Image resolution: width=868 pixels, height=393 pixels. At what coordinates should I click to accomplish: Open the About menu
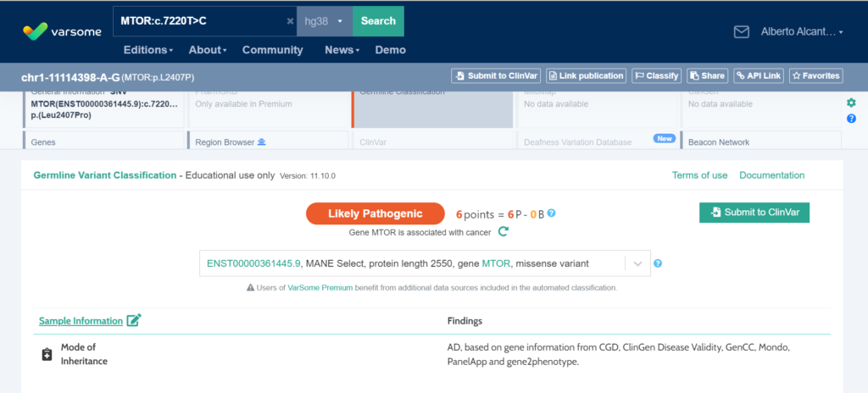(x=207, y=50)
